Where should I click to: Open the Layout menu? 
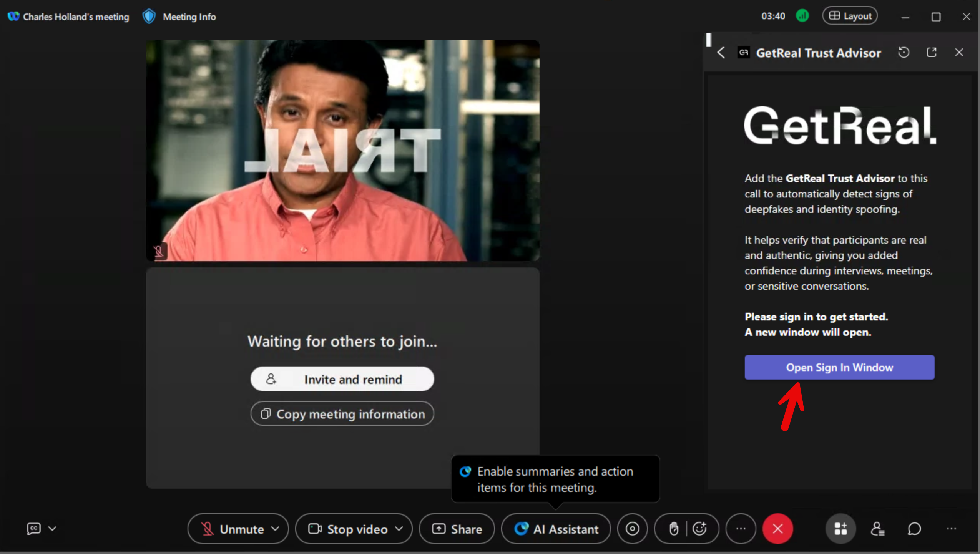[850, 16]
